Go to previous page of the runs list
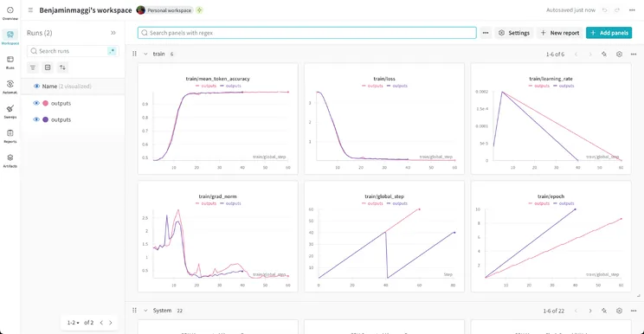This screenshot has width=644, height=334. (x=101, y=323)
